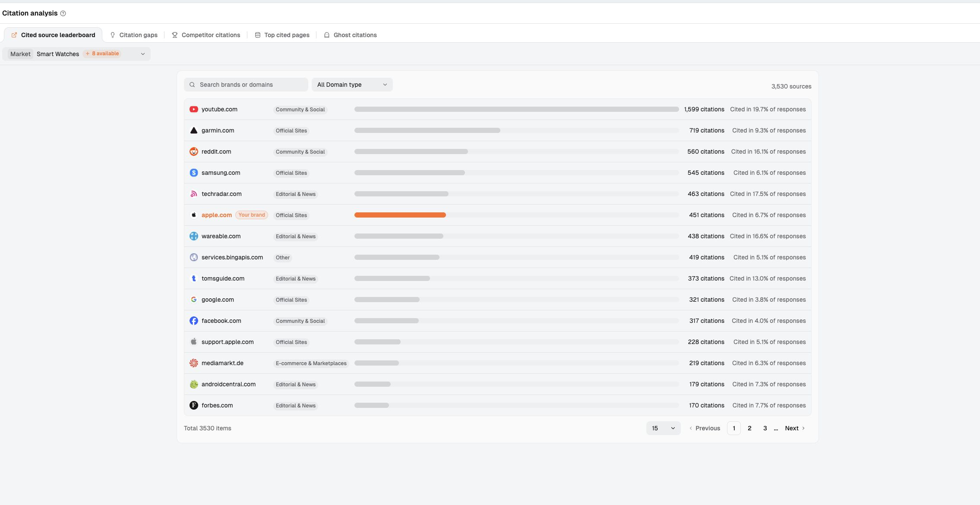
Task: Click the globe icon for services.bingapis.com
Action: click(x=194, y=257)
